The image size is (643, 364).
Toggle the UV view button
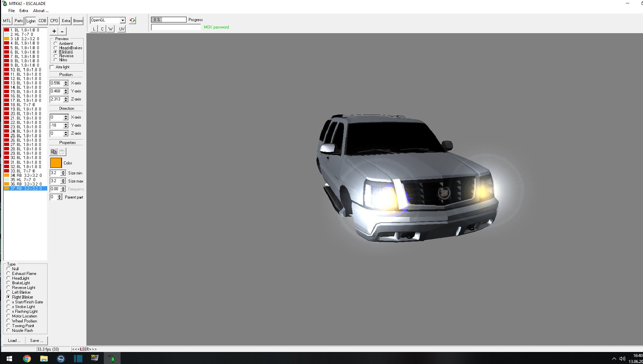click(122, 29)
